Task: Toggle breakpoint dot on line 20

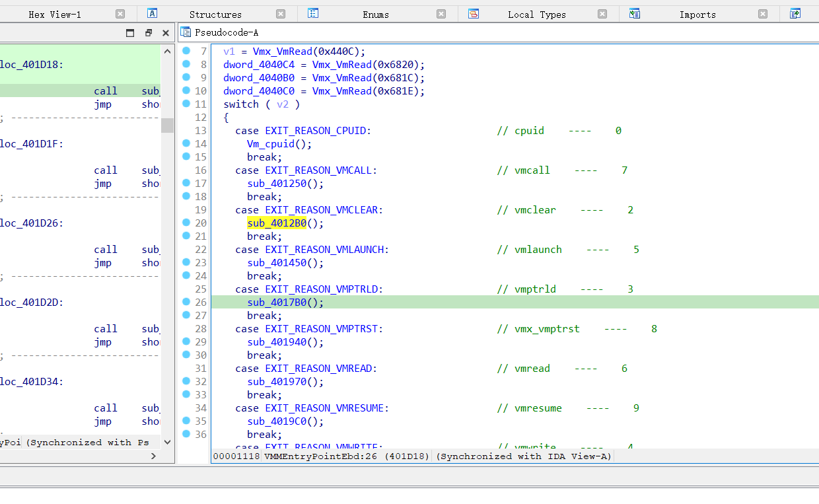Action: (186, 223)
